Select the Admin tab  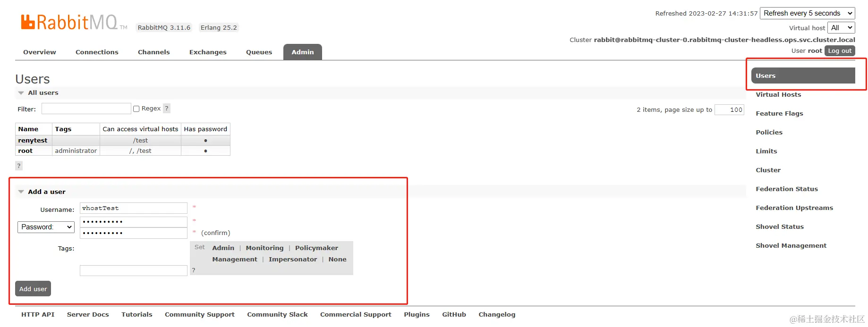(303, 52)
